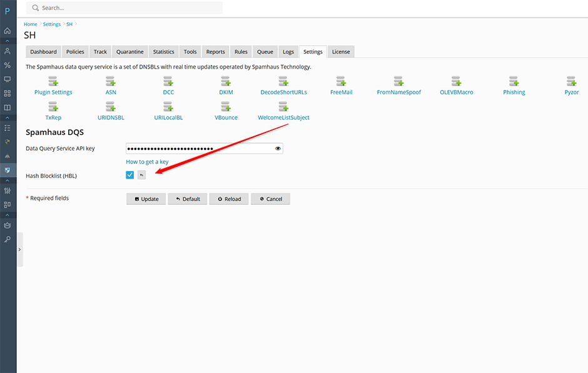Switch to the License tab
Screen dimensions: 588x373
tap(341, 52)
